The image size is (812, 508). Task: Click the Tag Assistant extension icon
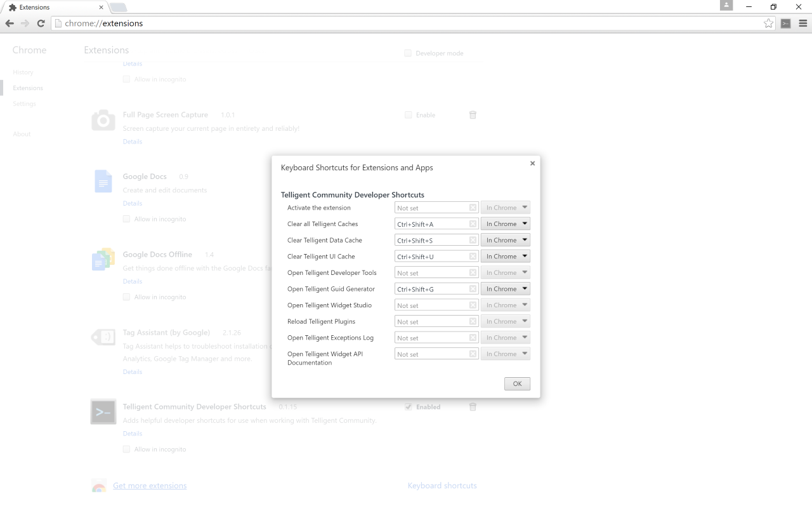[x=103, y=337]
